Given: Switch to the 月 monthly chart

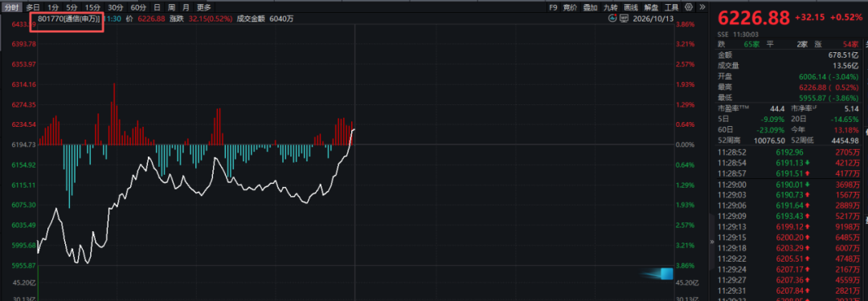Looking at the screenshot, I should click(x=186, y=7).
